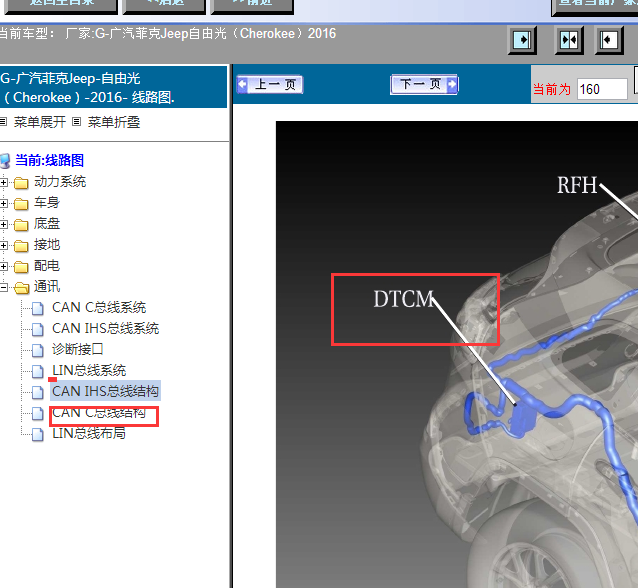Image resolution: width=638 pixels, height=588 pixels.
Task: Open the 通讯 tree item
Action: pos(47,286)
